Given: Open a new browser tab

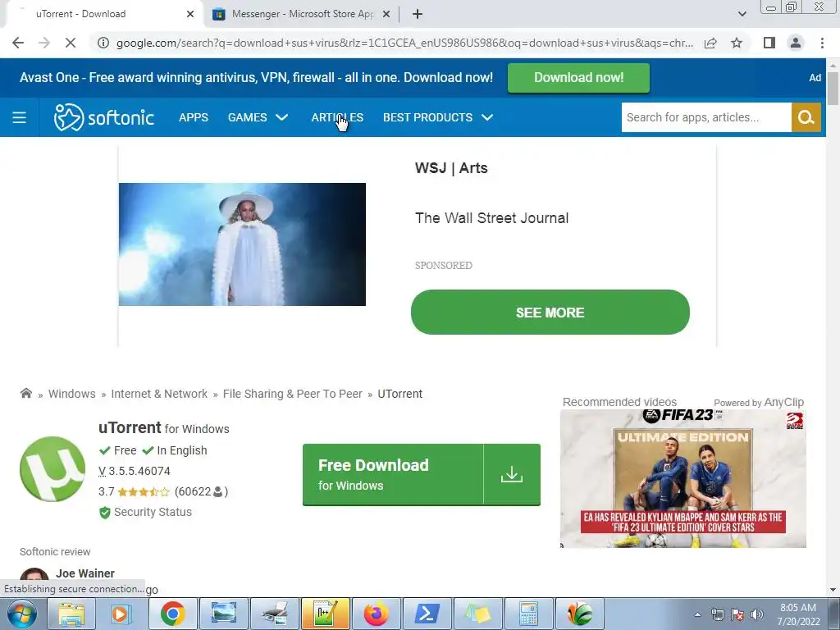Looking at the screenshot, I should (x=418, y=14).
